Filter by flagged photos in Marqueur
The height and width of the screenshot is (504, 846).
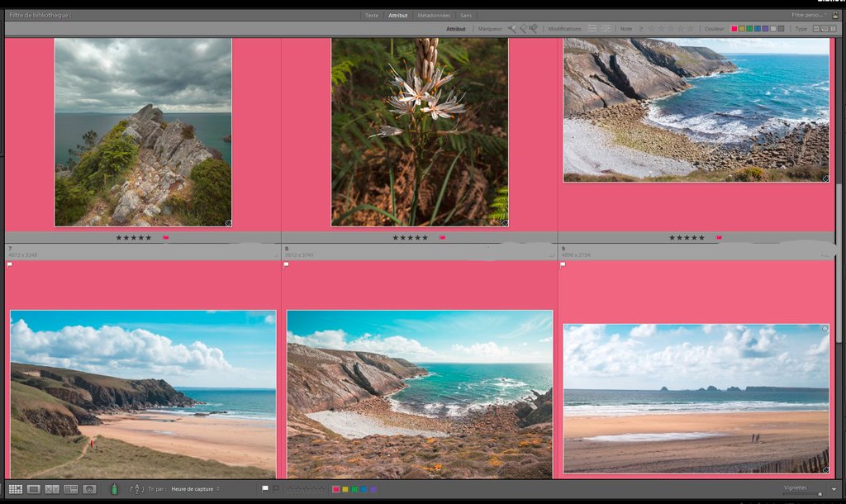(x=512, y=29)
